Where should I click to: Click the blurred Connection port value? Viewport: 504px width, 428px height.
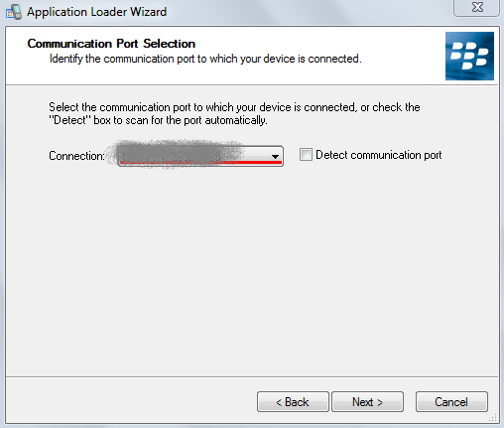coord(171,156)
